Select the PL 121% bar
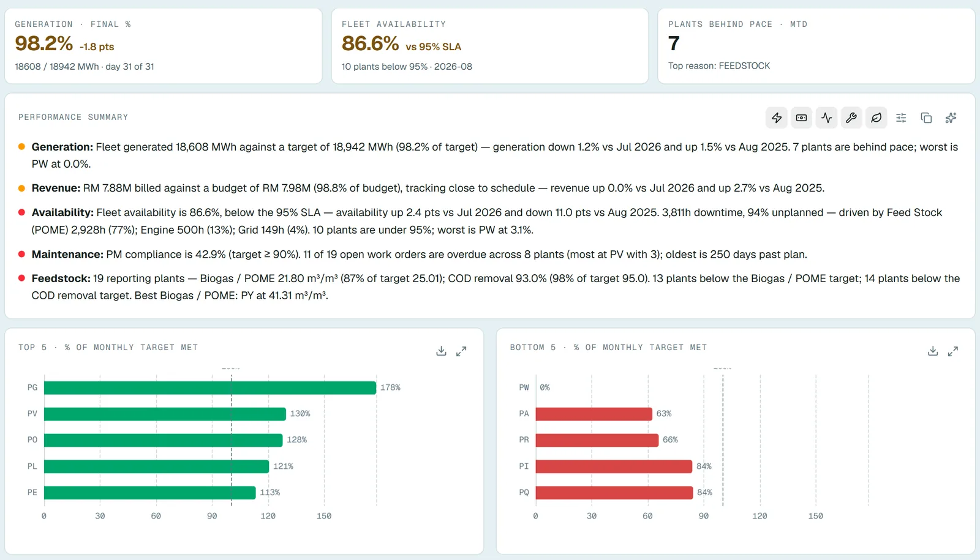The width and height of the screenshot is (980, 560). coord(156,466)
